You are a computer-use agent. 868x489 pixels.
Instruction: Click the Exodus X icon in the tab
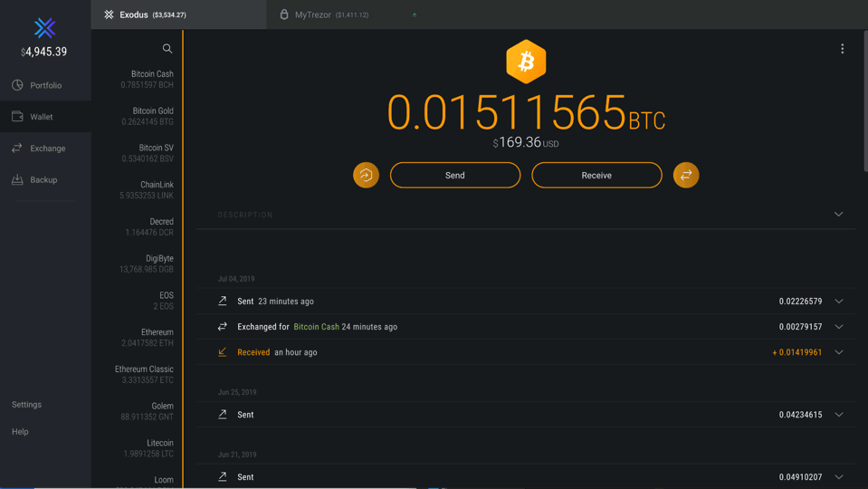(109, 14)
